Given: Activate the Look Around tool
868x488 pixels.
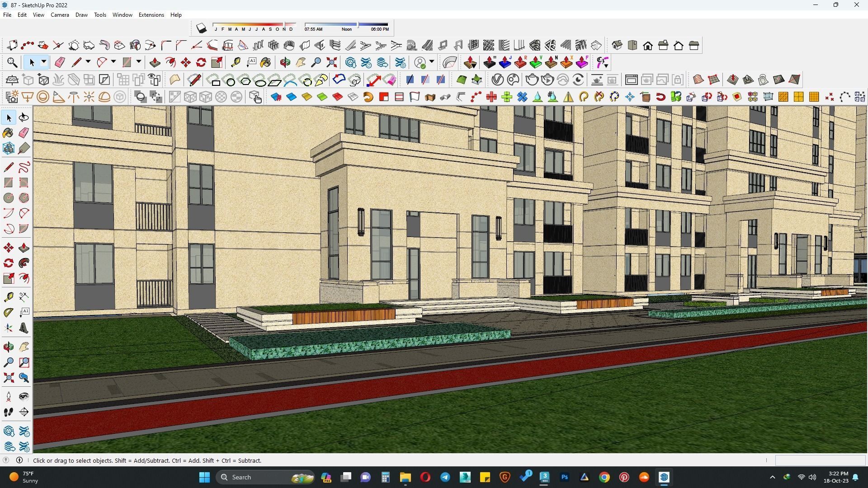Looking at the screenshot, I should [x=24, y=397].
